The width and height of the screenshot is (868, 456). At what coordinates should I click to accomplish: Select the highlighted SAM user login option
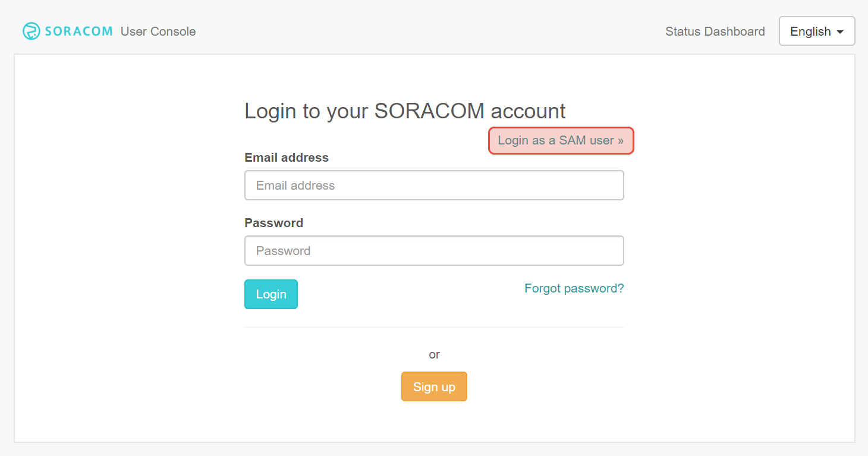[561, 140]
